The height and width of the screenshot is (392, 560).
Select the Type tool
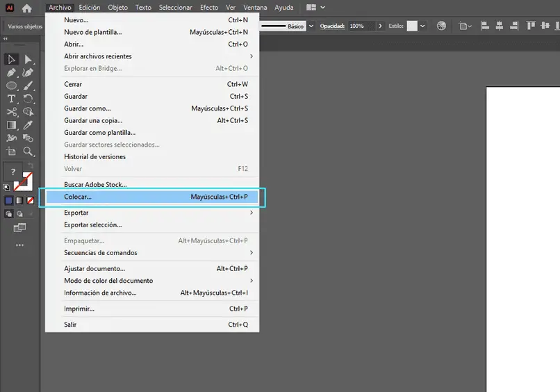point(11,99)
